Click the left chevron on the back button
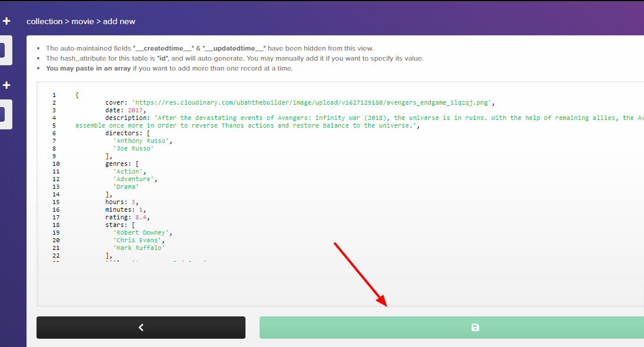Image resolution: width=644 pixels, height=347 pixels. 141,327
